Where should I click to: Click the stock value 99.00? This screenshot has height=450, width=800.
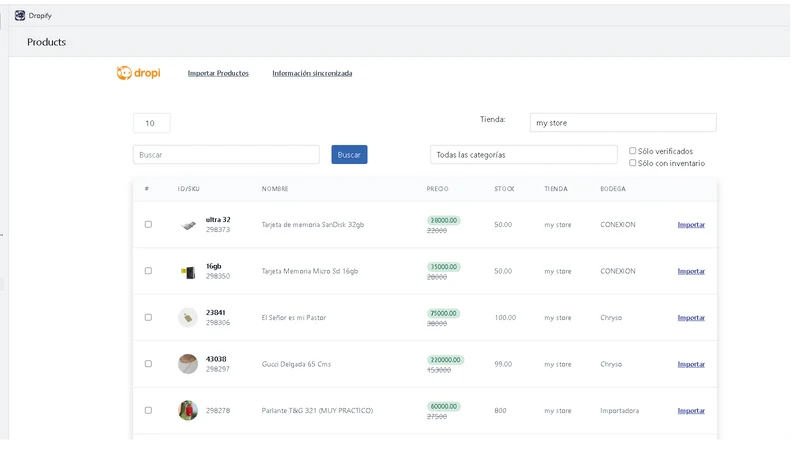(503, 364)
